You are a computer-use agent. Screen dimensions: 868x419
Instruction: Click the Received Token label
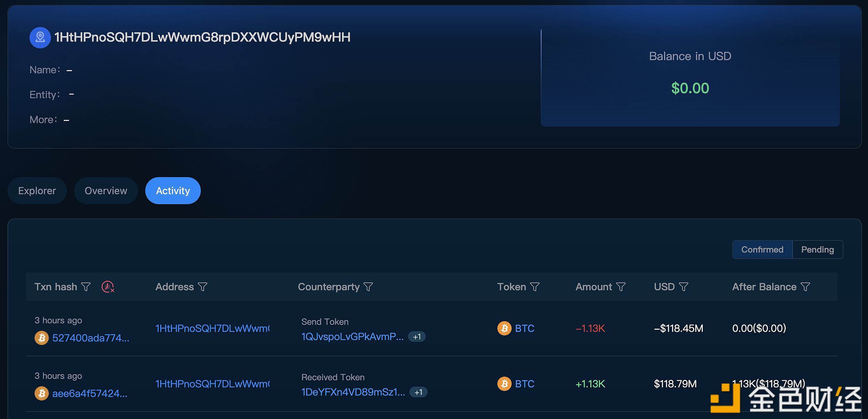tap(333, 377)
